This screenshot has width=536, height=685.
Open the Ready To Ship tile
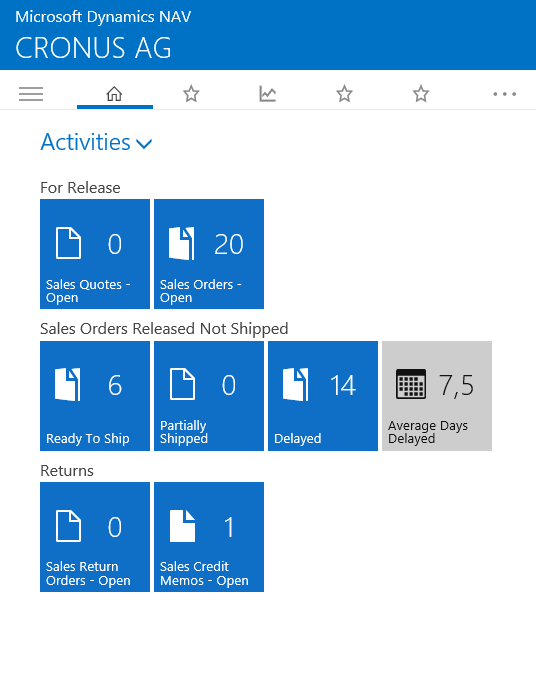point(95,396)
